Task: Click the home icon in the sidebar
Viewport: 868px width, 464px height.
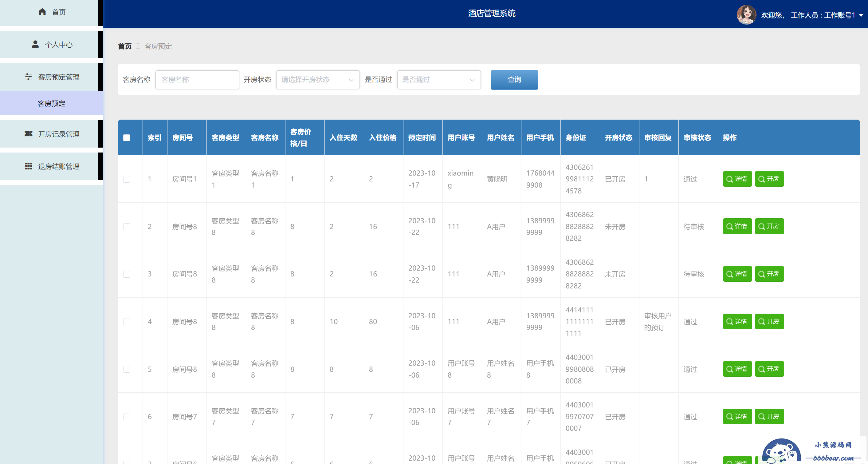Action: click(x=42, y=12)
